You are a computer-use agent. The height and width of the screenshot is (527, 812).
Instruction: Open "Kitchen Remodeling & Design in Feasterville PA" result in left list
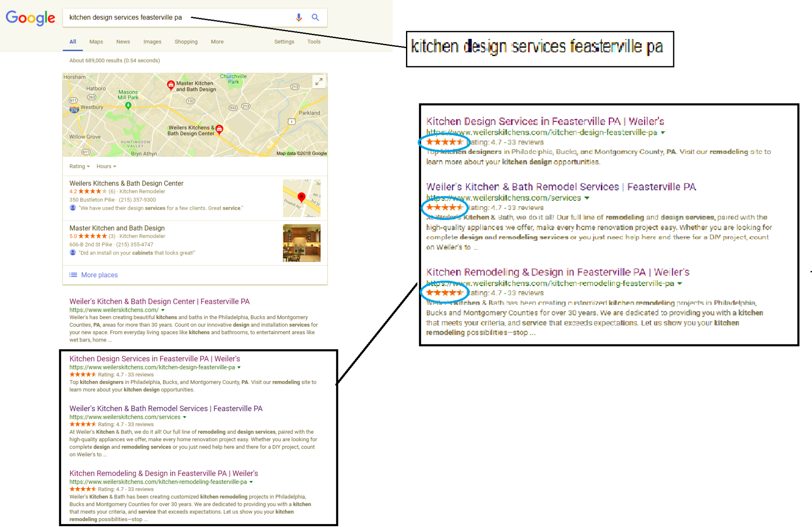[164, 473]
